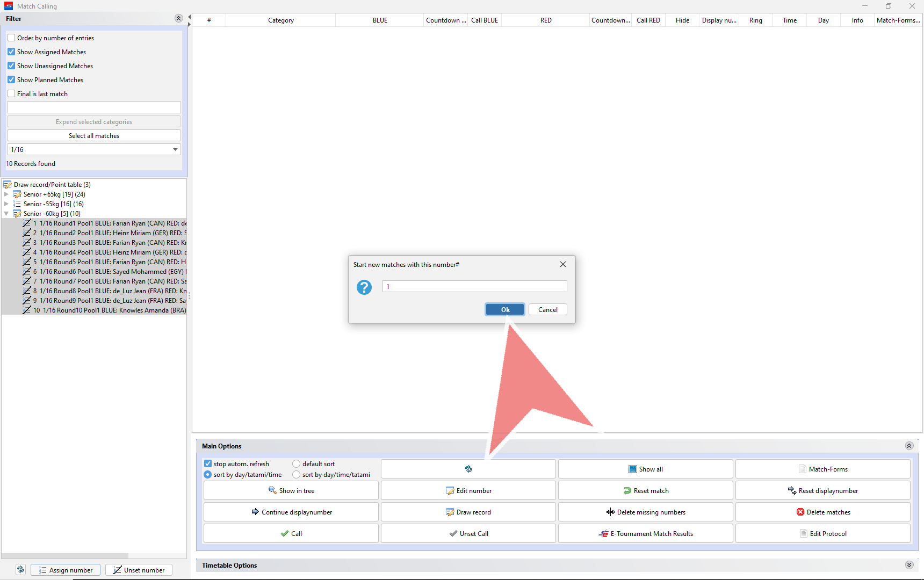Open the Draw record option

[468, 512]
